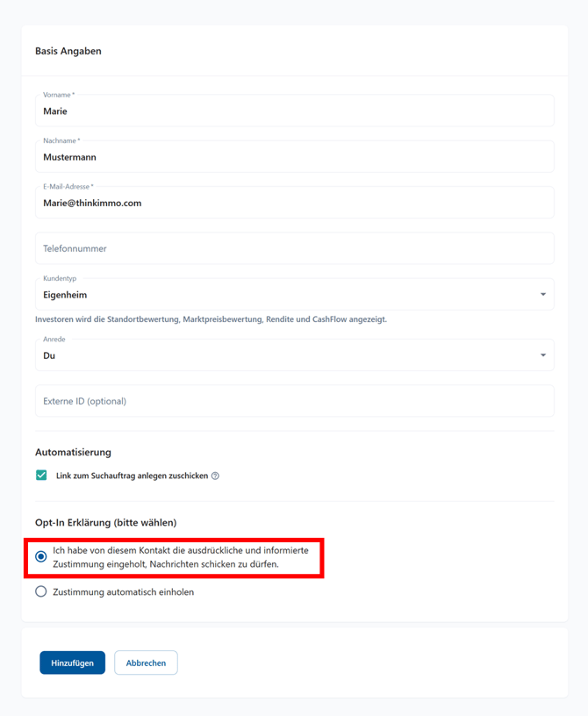Click the 'Zustimmung automatisch einholen' label text
The height and width of the screenshot is (716, 588).
[123, 592]
